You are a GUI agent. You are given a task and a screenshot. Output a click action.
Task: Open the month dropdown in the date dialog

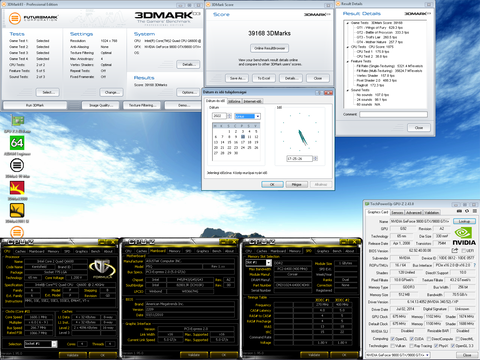[247, 116]
